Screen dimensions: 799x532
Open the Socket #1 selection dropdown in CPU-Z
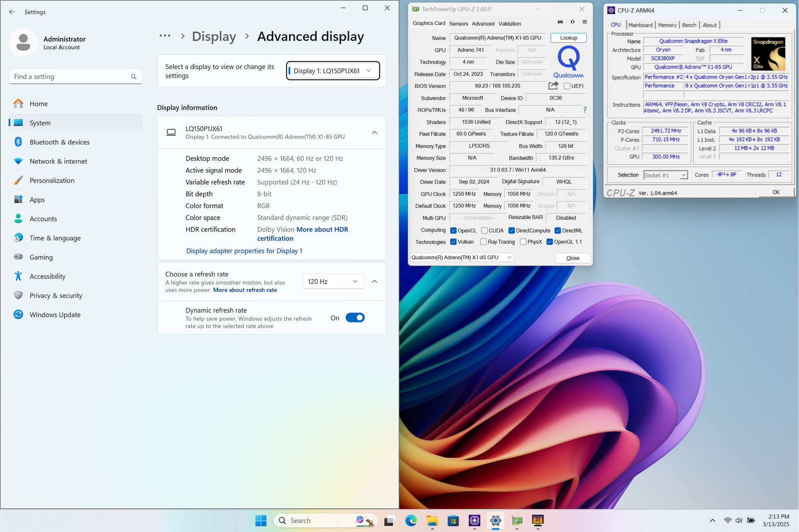(x=666, y=175)
